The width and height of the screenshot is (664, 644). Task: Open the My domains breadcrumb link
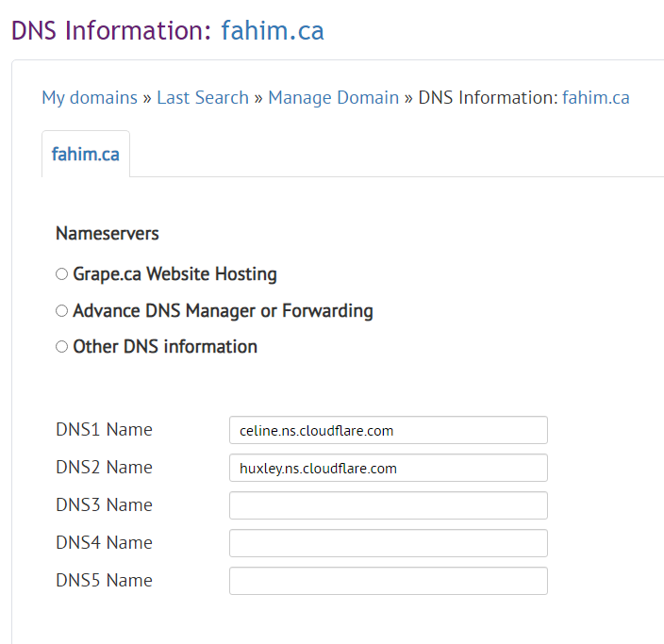pyautogui.click(x=90, y=98)
